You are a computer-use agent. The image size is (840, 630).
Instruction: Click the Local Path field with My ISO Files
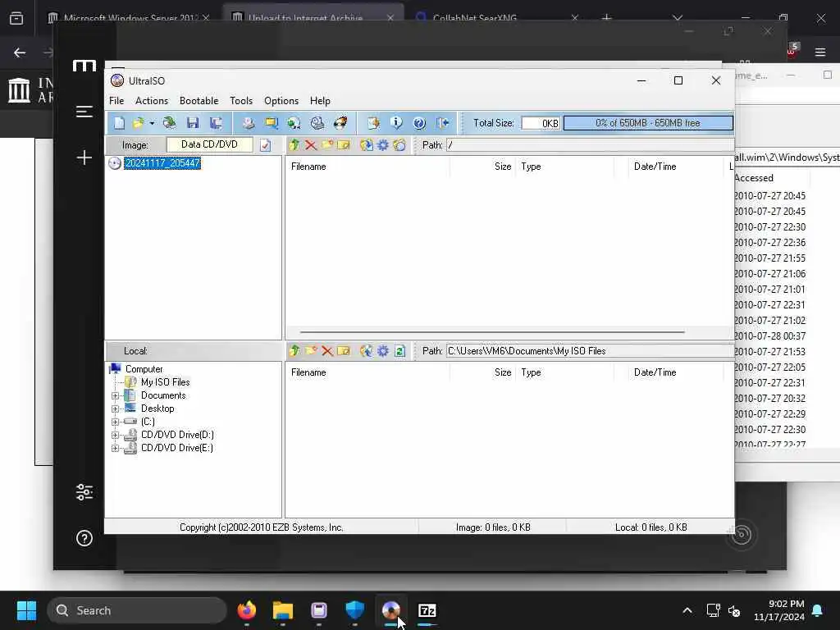(590, 351)
